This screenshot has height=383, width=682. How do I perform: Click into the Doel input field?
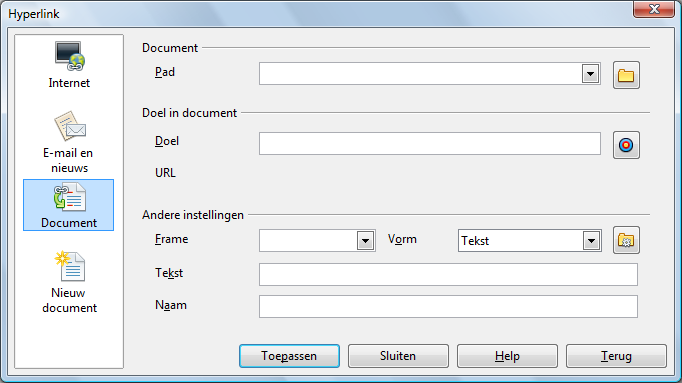coord(430,143)
